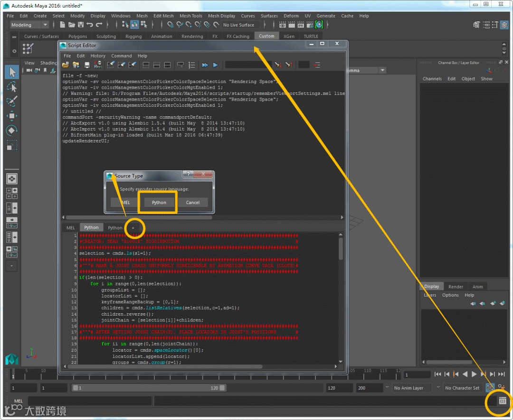
Task: Select the Move tool in toolbox
Action: point(12,116)
